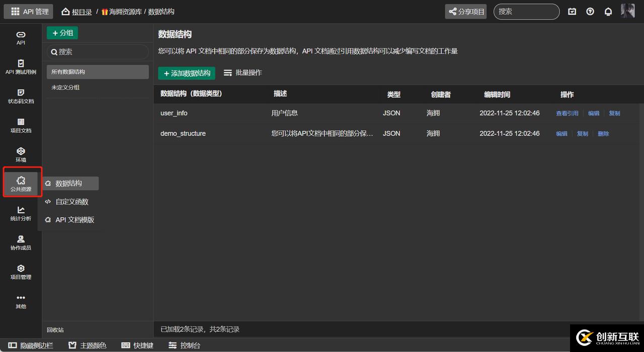Image resolution: width=644 pixels, height=352 pixels.
Task: Go to 项目文档 in sidebar
Action: (21, 125)
